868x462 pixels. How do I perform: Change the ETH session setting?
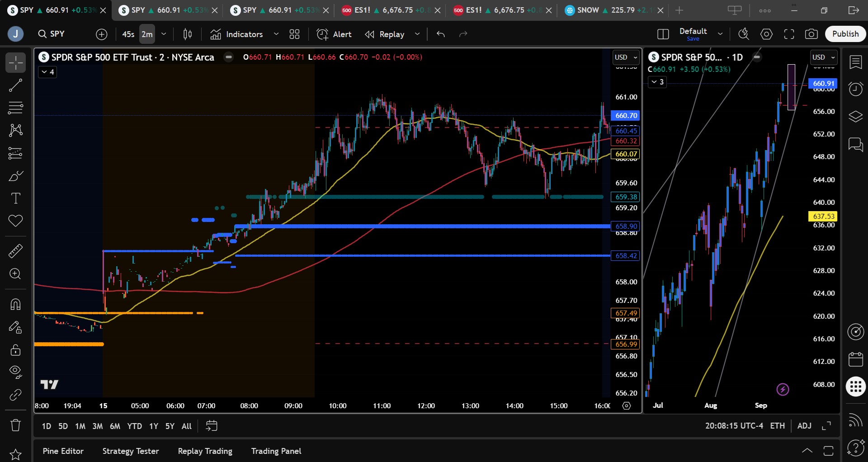pyautogui.click(x=778, y=426)
